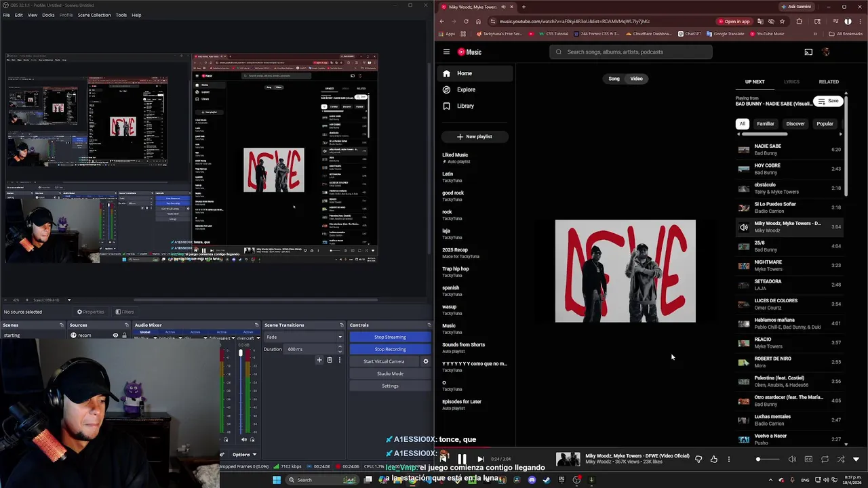Launch Epic Games from the taskbar
Image resolution: width=868 pixels, height=488 pixels.
point(561,480)
